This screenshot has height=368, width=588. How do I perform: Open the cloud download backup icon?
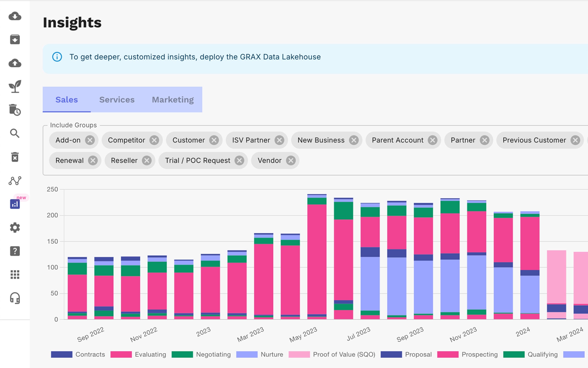[x=15, y=16]
